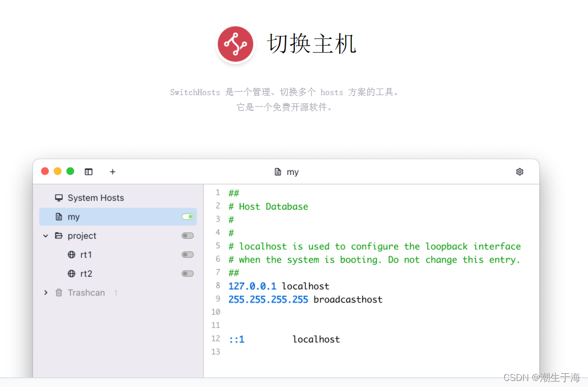Image resolution: width=588 pixels, height=387 pixels.
Task: Click the globe icon of rt2
Action: pyautogui.click(x=71, y=274)
